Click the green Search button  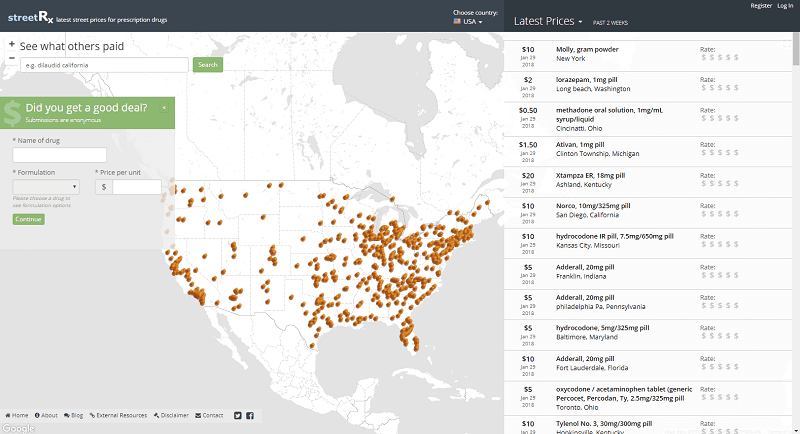click(208, 65)
